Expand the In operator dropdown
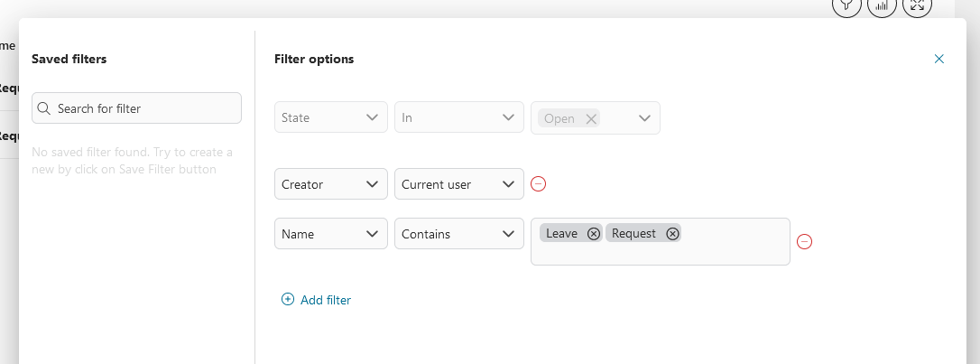 (458, 118)
